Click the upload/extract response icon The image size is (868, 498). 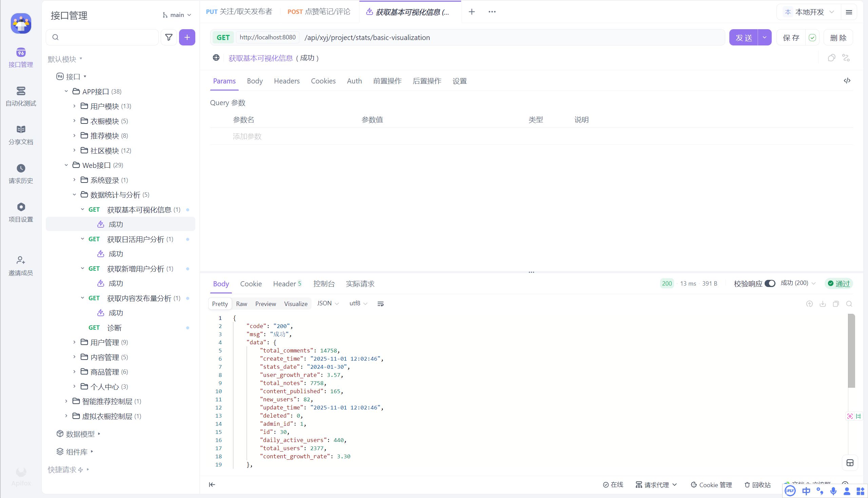click(x=810, y=304)
